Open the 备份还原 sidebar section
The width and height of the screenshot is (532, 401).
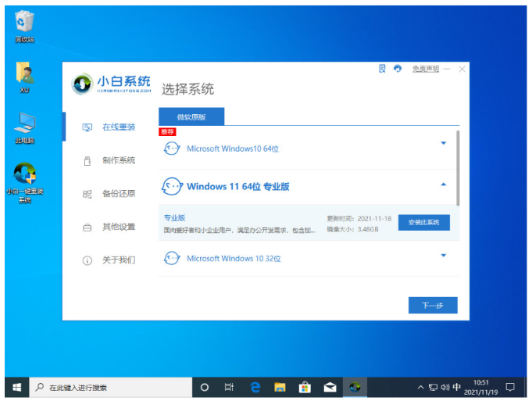tap(118, 193)
